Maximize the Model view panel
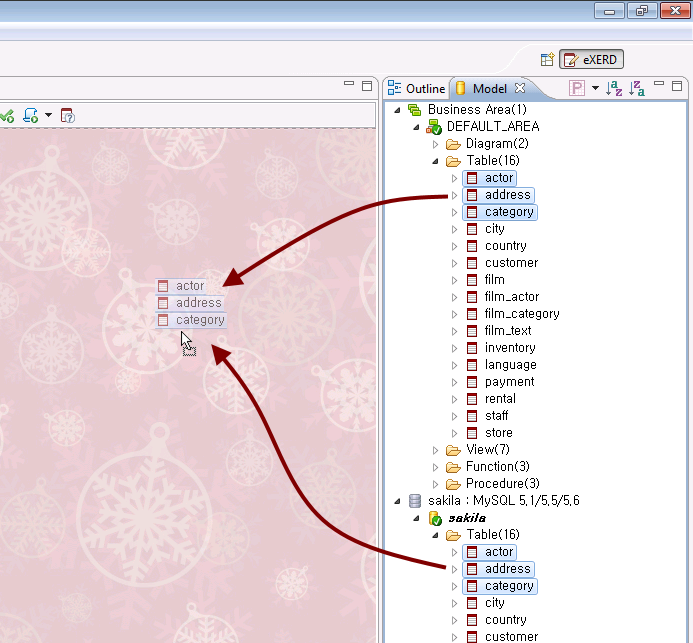This screenshot has height=643, width=693. tap(677, 86)
